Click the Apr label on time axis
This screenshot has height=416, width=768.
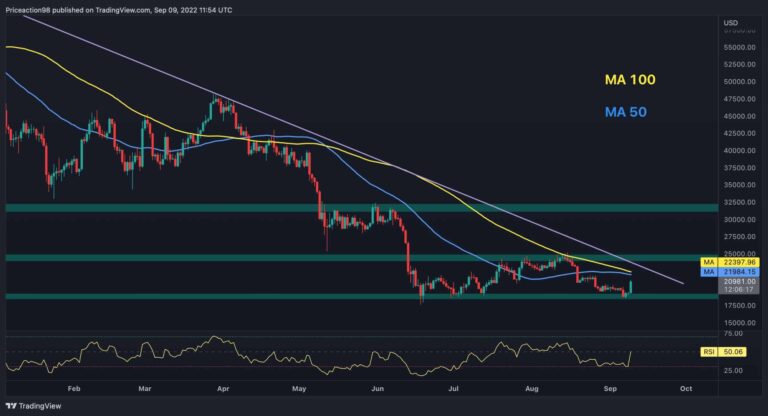(x=223, y=389)
